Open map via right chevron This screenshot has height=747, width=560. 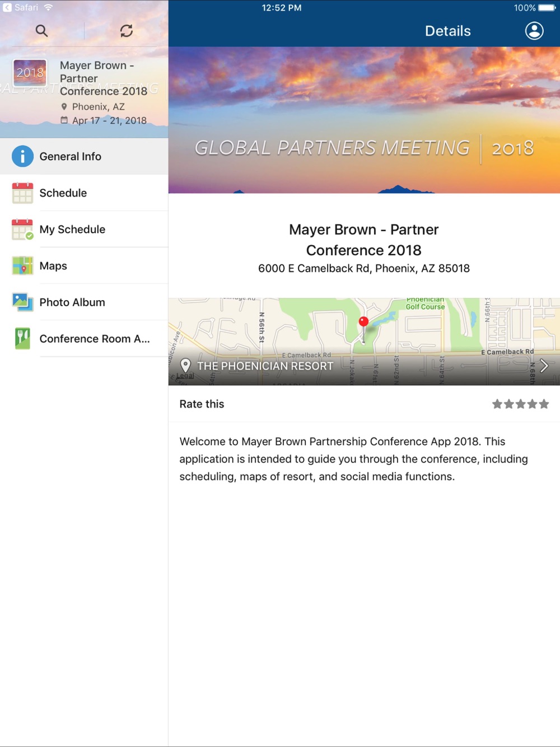click(x=544, y=366)
